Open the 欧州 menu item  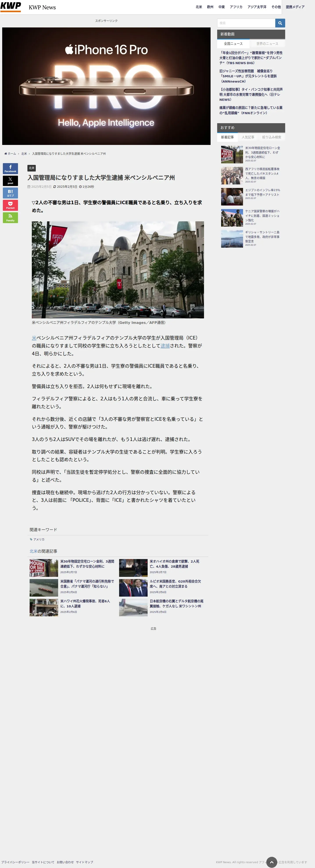tap(210, 7)
